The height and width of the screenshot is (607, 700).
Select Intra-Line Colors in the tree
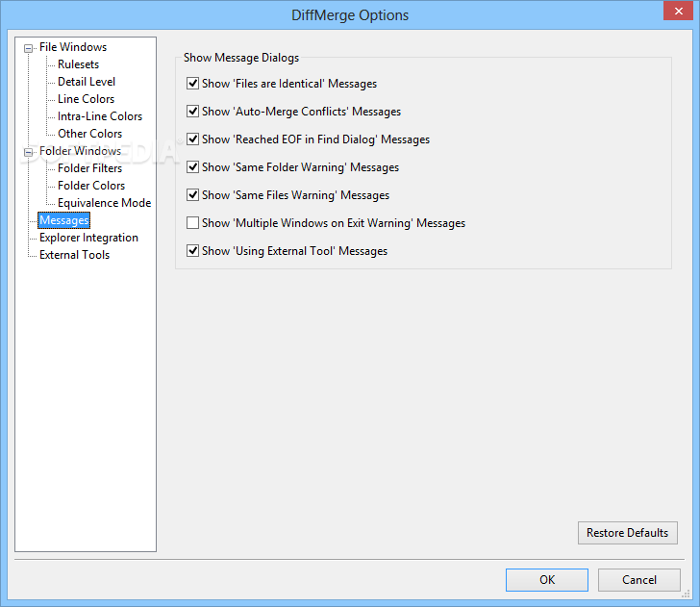coord(100,116)
